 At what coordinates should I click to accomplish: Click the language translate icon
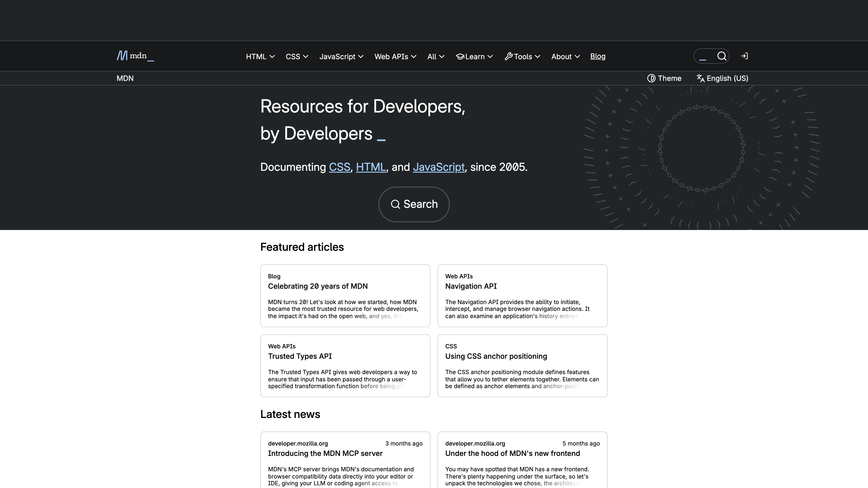click(700, 78)
